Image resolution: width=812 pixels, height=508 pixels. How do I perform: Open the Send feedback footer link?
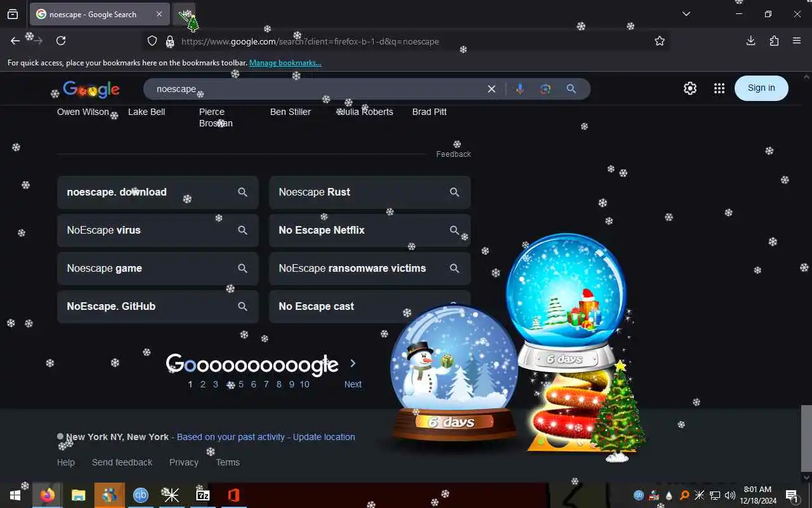[x=122, y=462]
